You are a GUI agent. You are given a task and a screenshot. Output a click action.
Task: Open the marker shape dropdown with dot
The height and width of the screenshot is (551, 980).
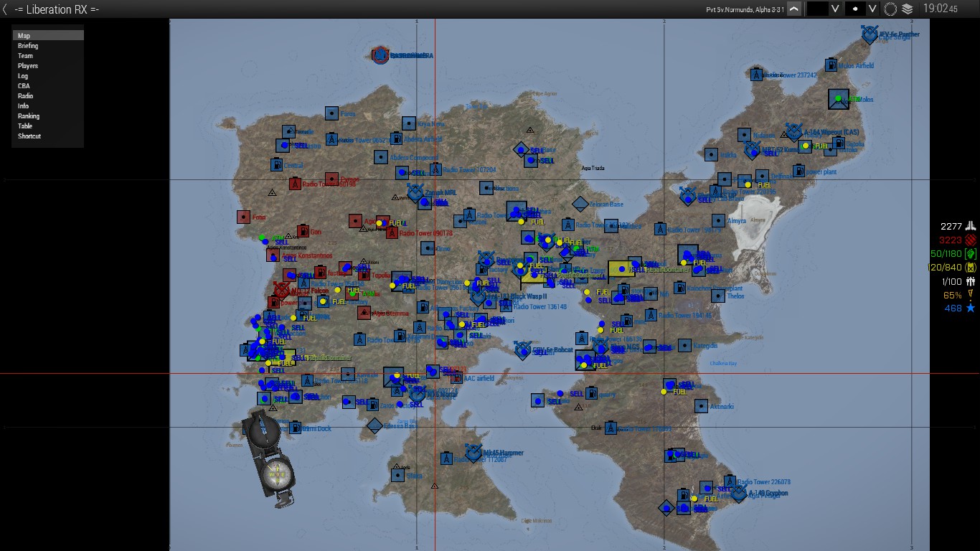[872, 9]
